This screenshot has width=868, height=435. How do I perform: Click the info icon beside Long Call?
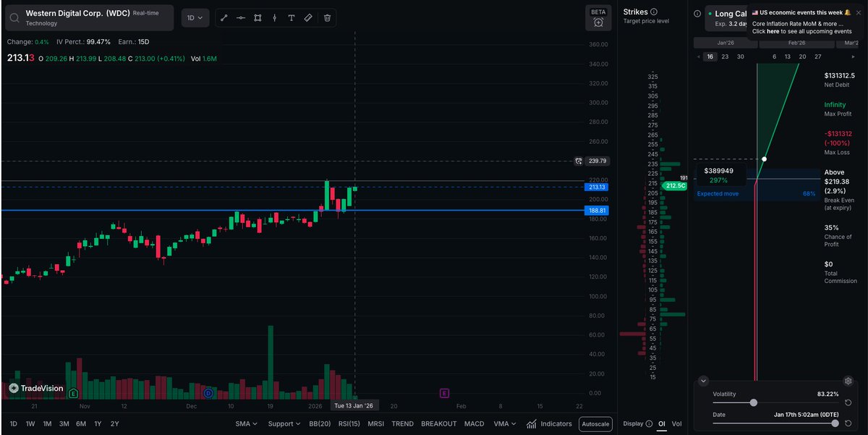pyautogui.click(x=697, y=13)
